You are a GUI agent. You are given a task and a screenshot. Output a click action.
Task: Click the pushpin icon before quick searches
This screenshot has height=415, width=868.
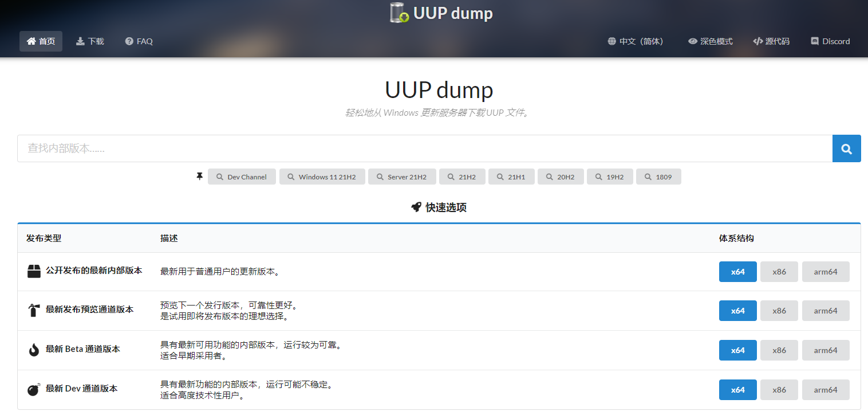coord(199,177)
